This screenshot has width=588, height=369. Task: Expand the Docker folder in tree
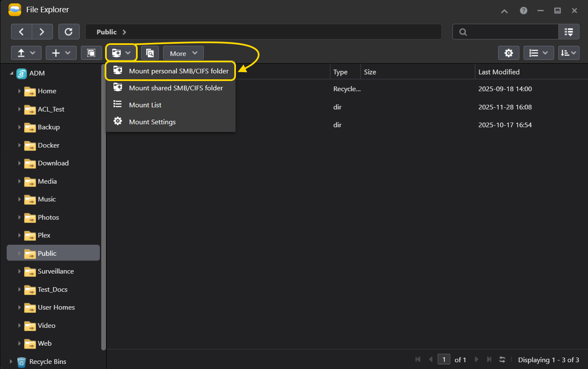point(19,145)
